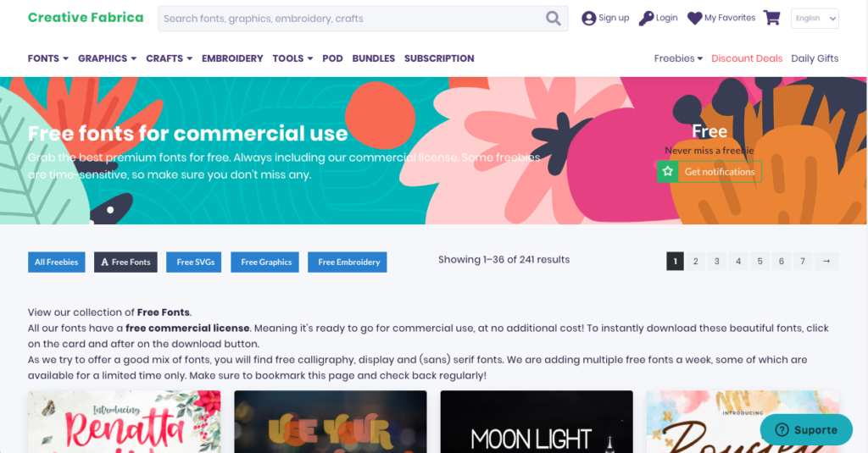
Task: Go to results page 5
Action: 760,261
